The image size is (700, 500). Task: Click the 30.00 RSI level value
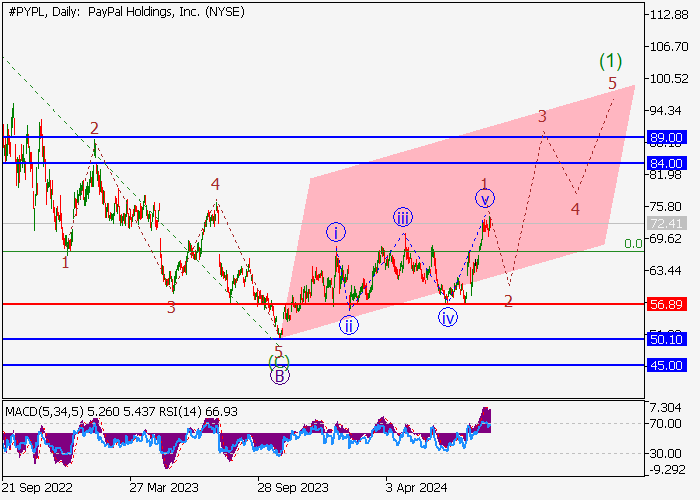pyautogui.click(x=666, y=454)
